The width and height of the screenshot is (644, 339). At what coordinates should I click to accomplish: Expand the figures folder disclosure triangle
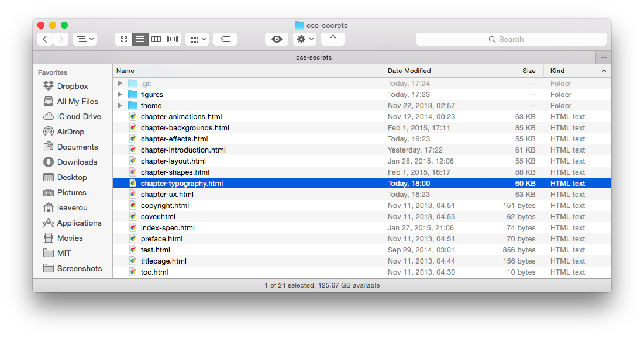pyautogui.click(x=120, y=95)
